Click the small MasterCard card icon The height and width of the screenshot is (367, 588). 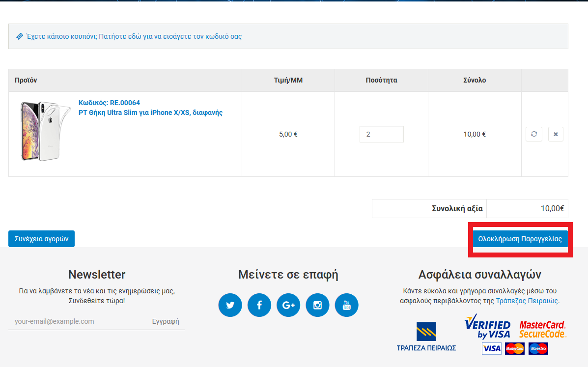[x=514, y=349]
